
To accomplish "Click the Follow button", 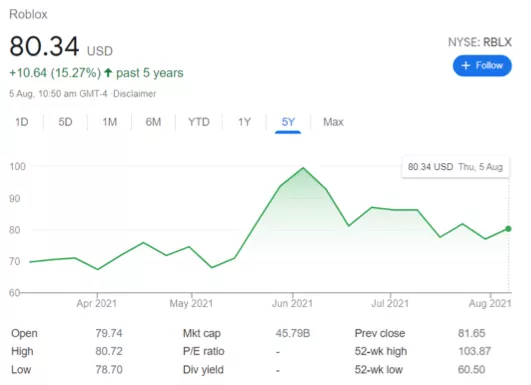I will [482, 66].
